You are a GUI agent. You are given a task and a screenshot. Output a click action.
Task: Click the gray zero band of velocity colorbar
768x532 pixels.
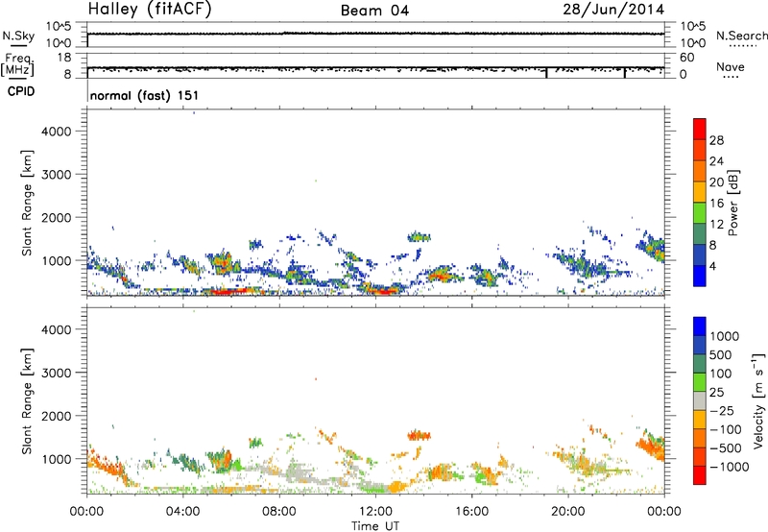pyautogui.click(x=700, y=400)
